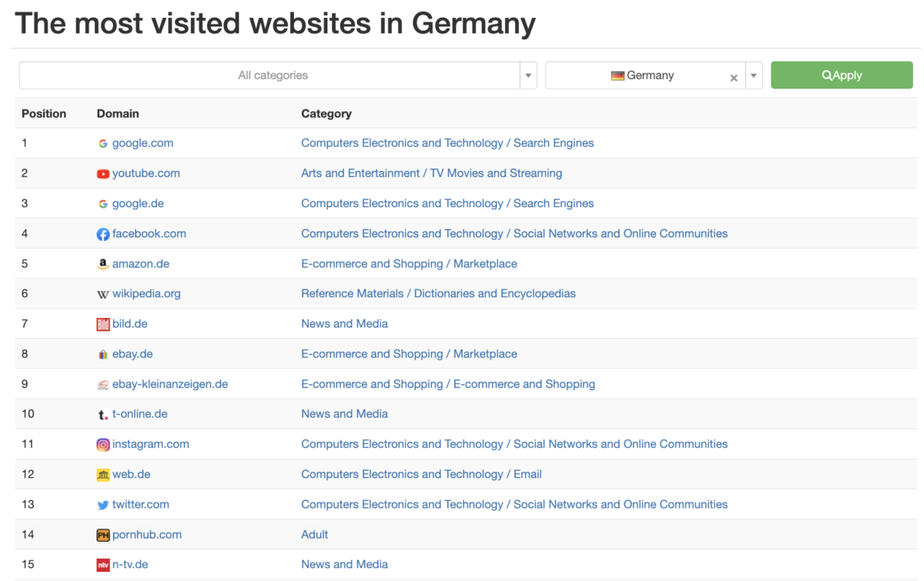
Task: Click the eBay favicon beside ebay.de
Action: click(103, 355)
